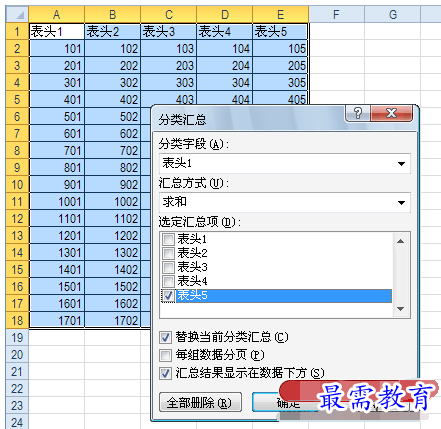
Task: Uncheck the 表头5 summary item
Action: point(168,295)
